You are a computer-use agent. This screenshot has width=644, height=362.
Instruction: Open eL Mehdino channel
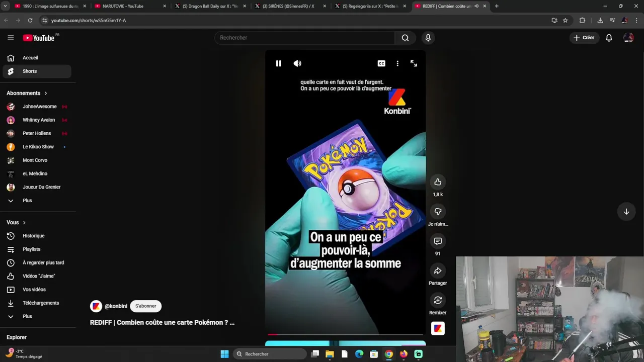tap(37, 173)
